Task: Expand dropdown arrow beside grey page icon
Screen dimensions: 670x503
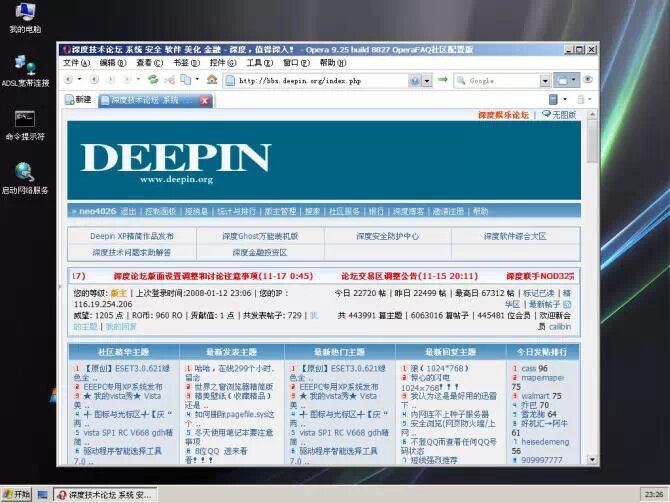Action: (590, 99)
